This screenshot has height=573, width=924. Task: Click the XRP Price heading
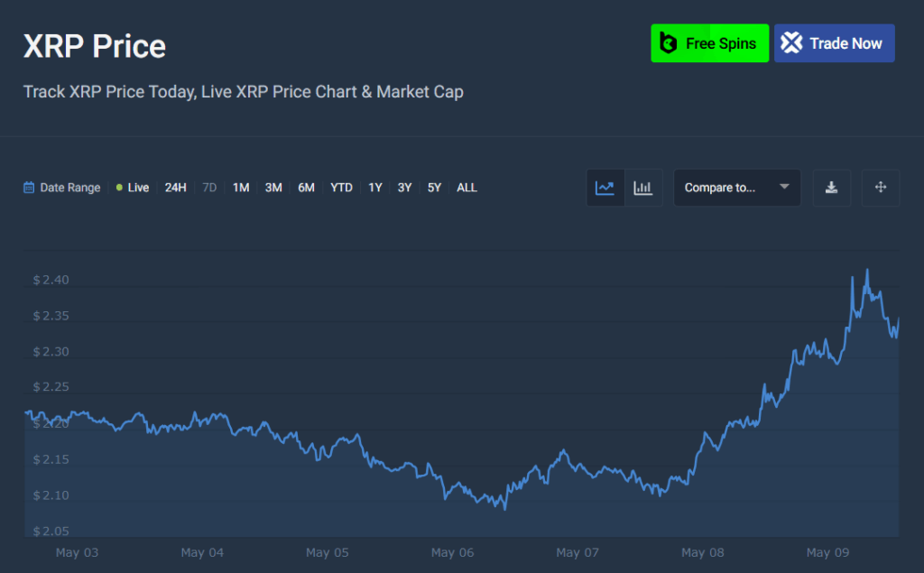pos(94,46)
